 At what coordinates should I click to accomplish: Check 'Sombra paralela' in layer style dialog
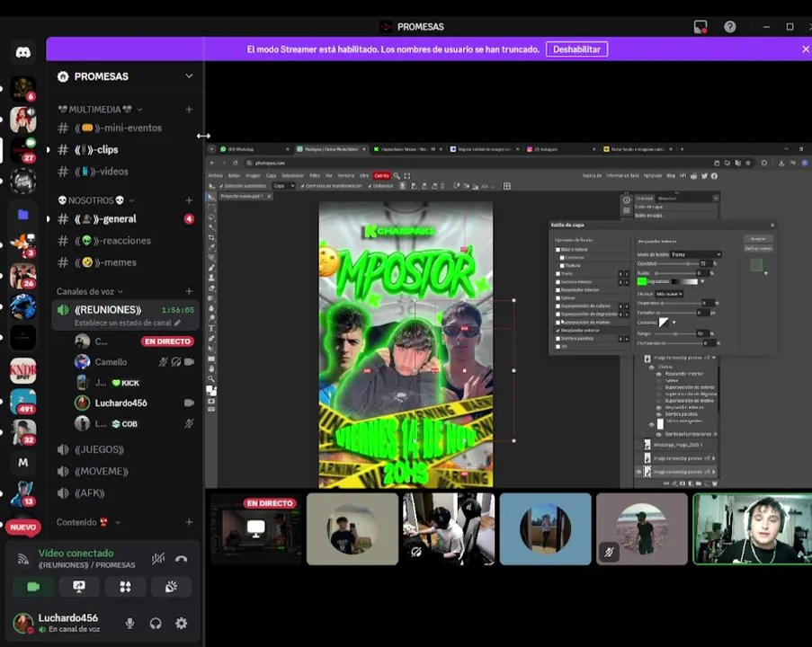(x=558, y=339)
